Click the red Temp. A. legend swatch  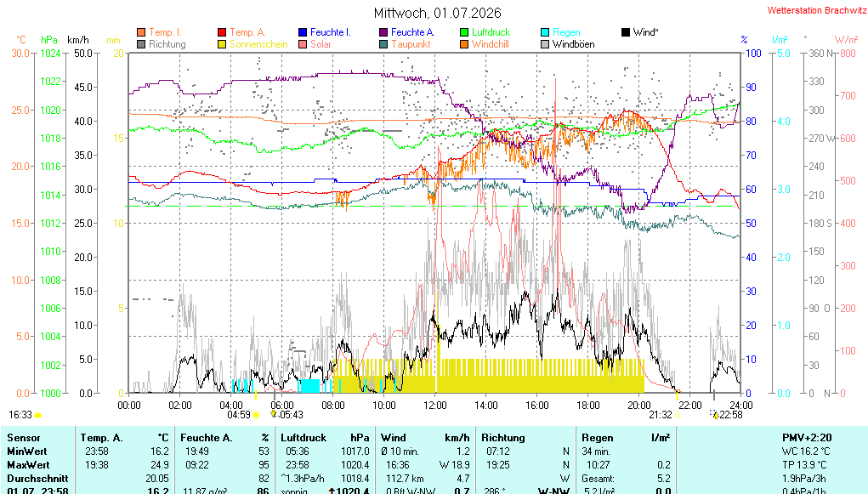tap(222, 32)
